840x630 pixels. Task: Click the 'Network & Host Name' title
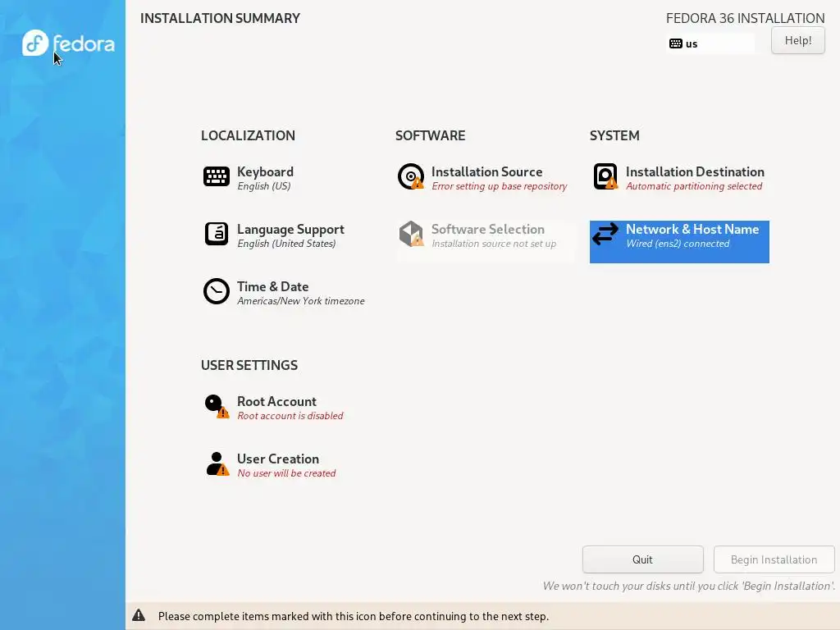pos(692,230)
